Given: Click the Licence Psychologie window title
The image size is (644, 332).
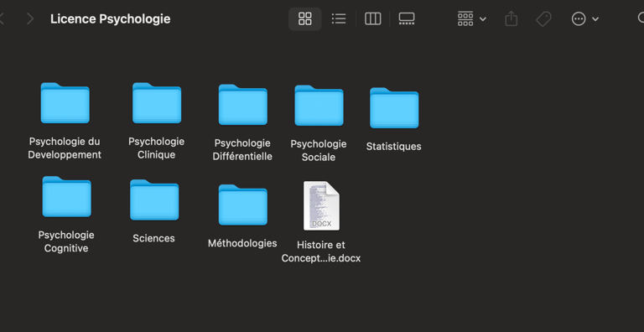Looking at the screenshot, I should pos(110,19).
